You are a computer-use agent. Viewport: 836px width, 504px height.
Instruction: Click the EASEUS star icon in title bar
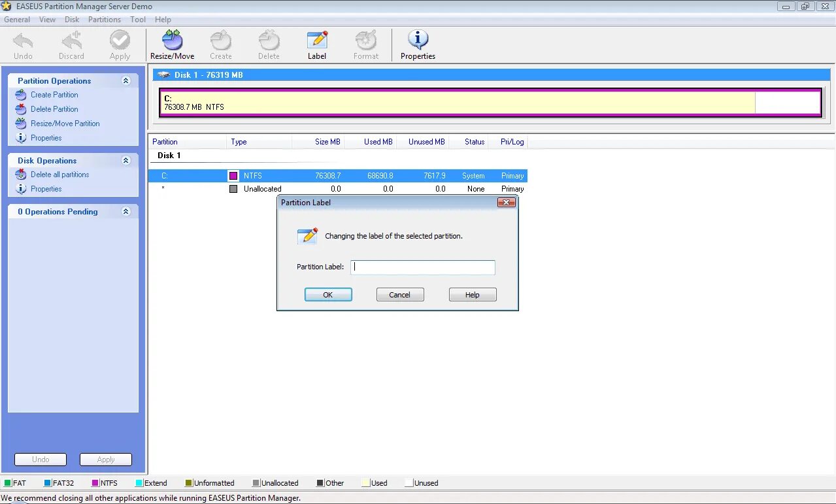pyautogui.click(x=7, y=7)
